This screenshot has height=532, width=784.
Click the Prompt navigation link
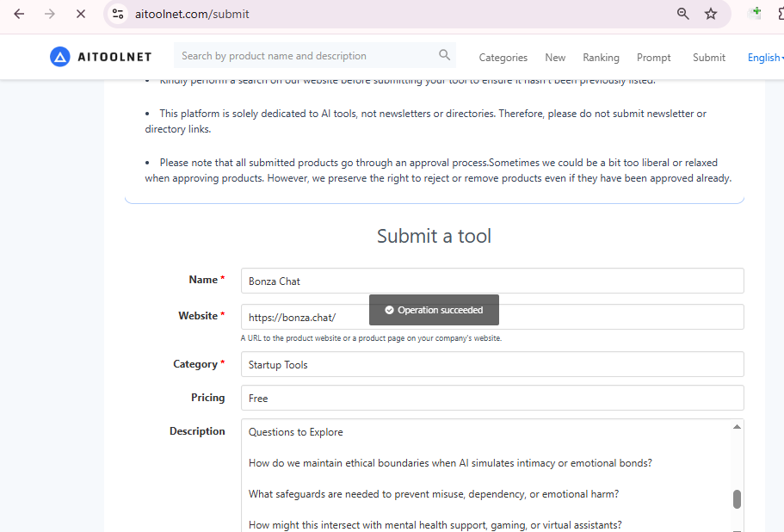coord(653,58)
